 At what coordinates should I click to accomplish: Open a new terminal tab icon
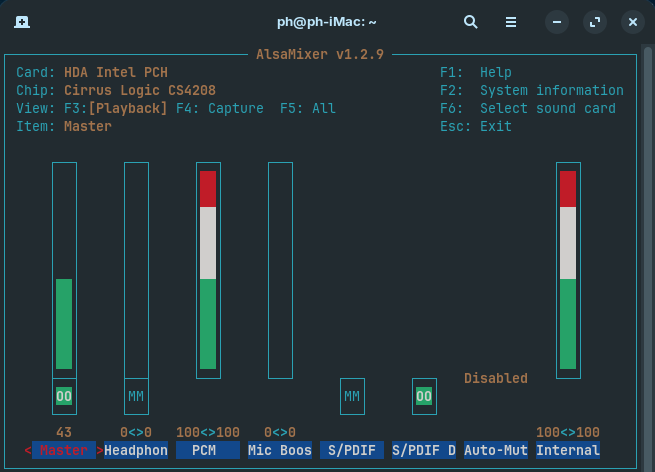(22, 22)
